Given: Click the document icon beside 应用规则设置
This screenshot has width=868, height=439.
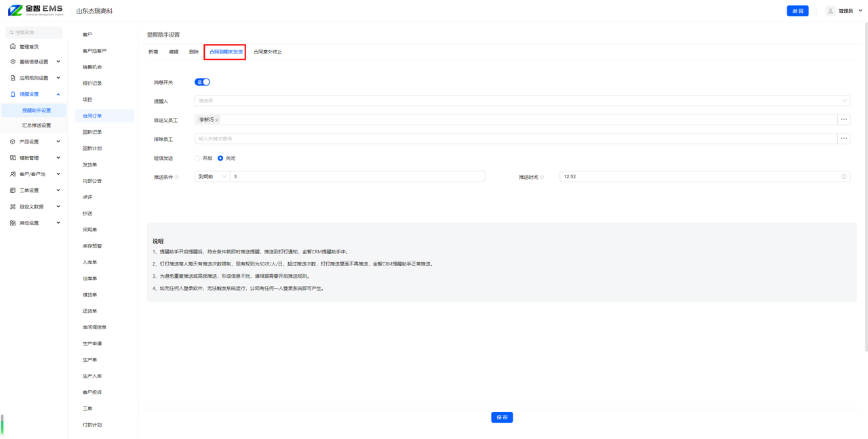Looking at the screenshot, I should point(13,78).
